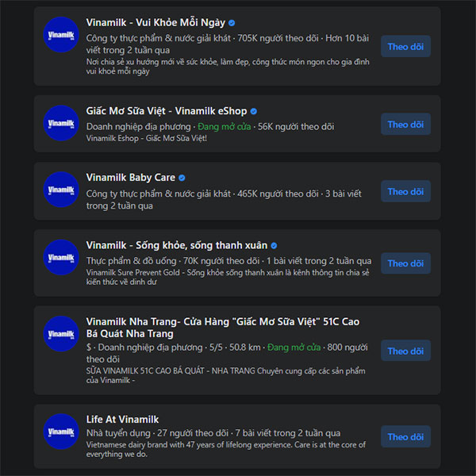
Task: Open Vinamilk - Vui Khỏe Mỗi Ngày profile picture
Action: [61, 35]
